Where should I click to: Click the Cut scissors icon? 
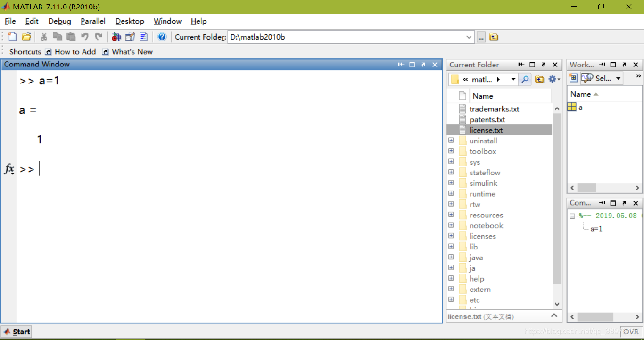click(x=44, y=36)
